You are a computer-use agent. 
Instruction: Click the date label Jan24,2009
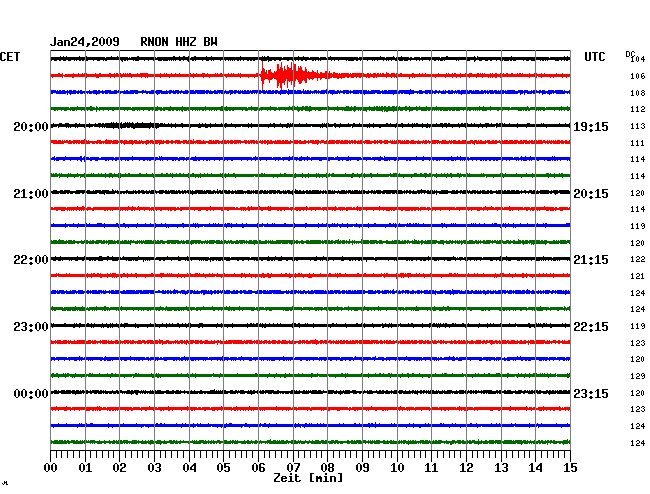coord(85,42)
